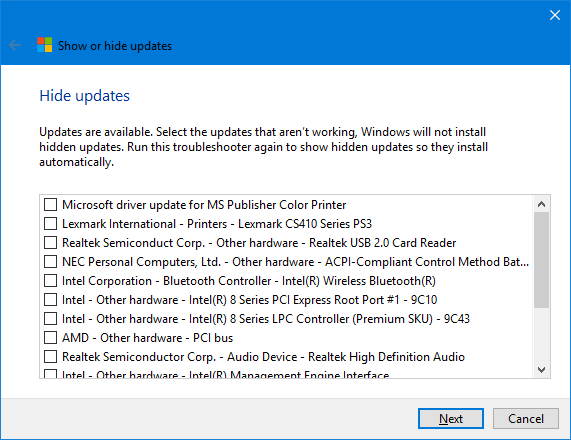Viewport: 571px width, 440px height.
Task: Tick the Realtek USB 2.0 Card Reader checkbox
Action: 50,243
